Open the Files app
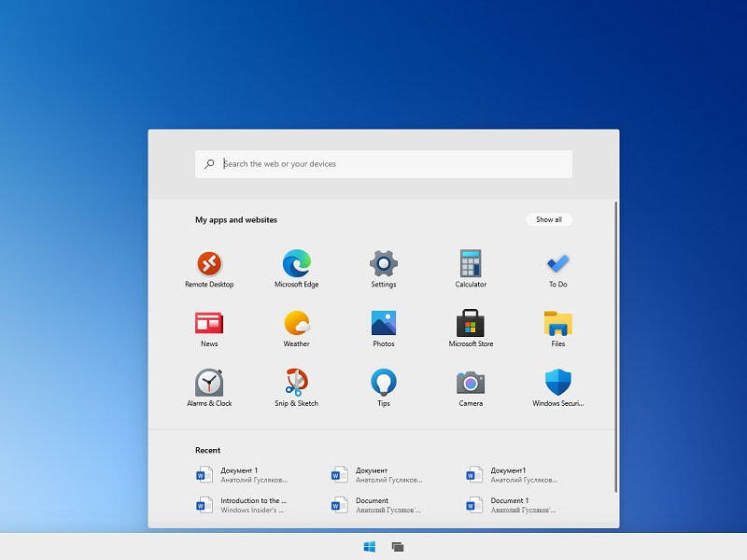Image resolution: width=747 pixels, height=560 pixels. tap(558, 324)
